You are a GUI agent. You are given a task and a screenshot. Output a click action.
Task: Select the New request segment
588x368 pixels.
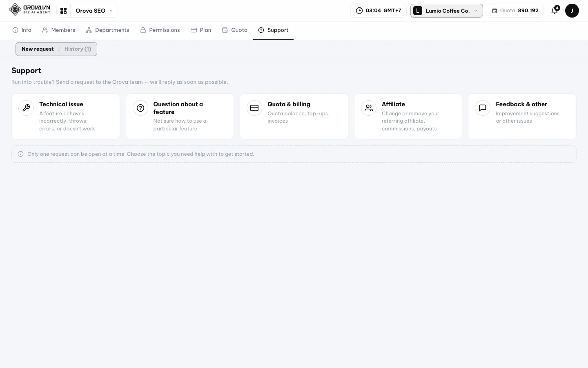pos(38,49)
